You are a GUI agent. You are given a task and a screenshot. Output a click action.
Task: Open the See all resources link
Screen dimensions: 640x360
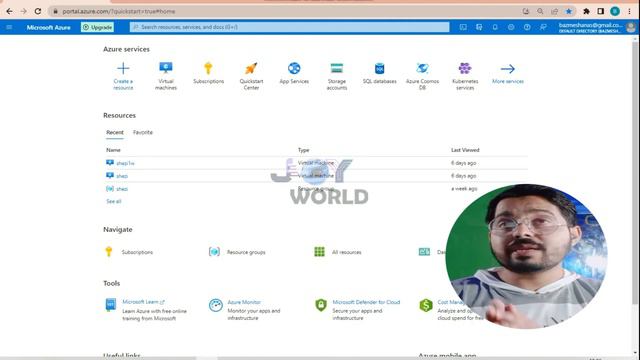pos(113,201)
